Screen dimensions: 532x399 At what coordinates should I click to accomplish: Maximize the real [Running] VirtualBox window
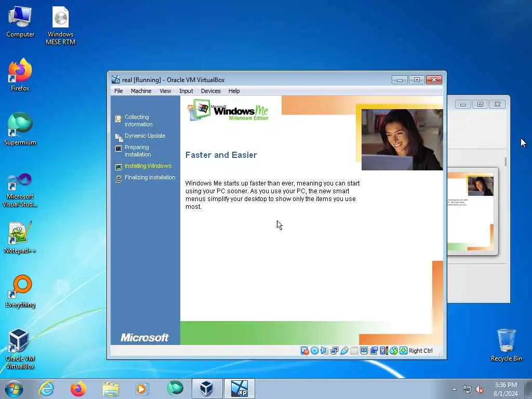pyautogui.click(x=417, y=79)
